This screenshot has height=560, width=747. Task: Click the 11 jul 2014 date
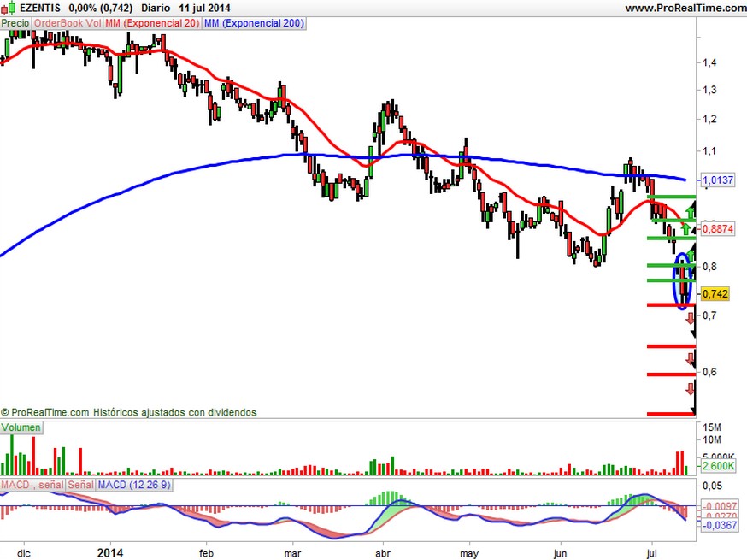204,8
